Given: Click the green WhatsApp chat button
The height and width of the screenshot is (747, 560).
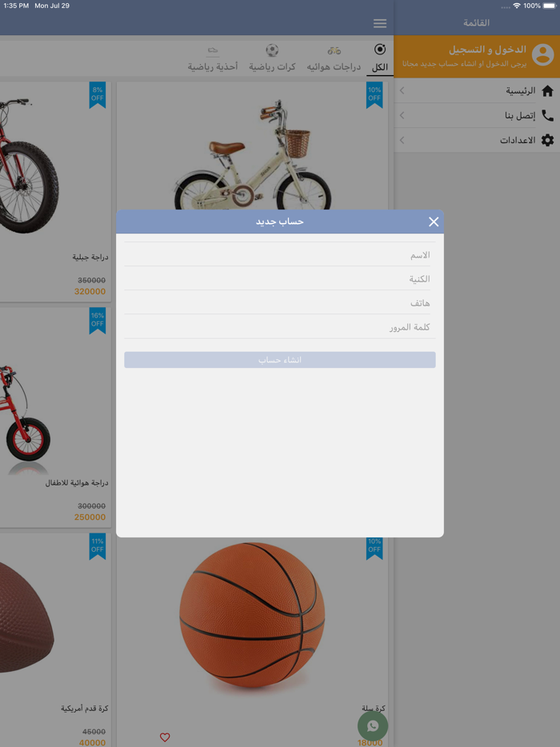Looking at the screenshot, I should pos(373,726).
